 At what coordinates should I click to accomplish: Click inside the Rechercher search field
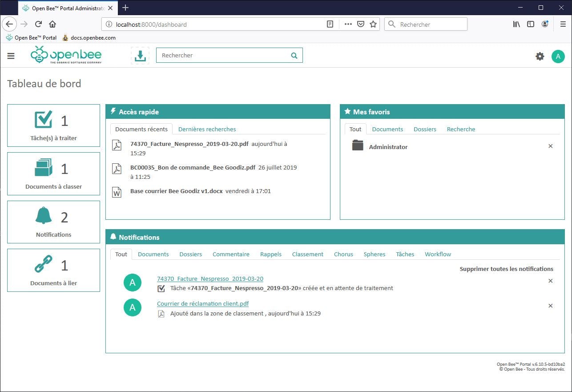[x=222, y=55]
